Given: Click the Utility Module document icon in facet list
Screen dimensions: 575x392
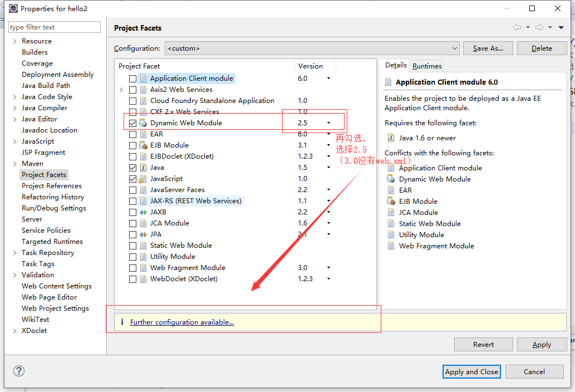Looking at the screenshot, I should [143, 257].
